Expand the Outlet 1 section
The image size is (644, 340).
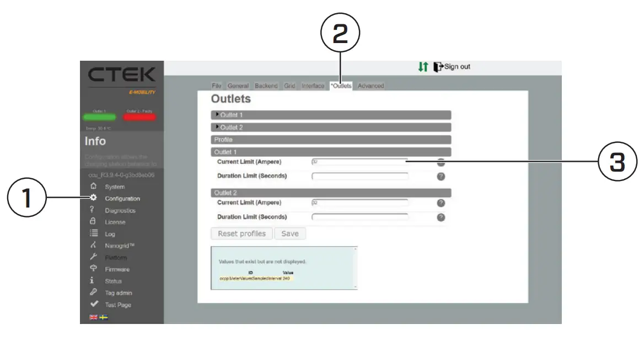(232, 116)
